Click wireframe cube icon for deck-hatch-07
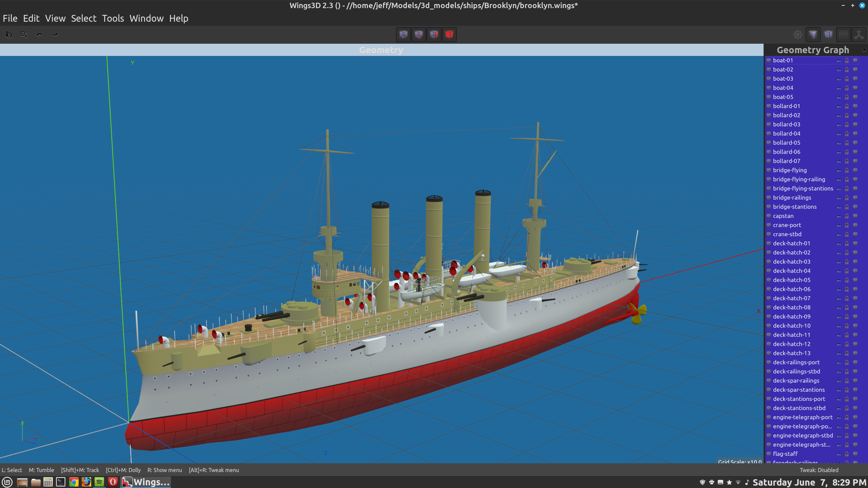 [855, 298]
